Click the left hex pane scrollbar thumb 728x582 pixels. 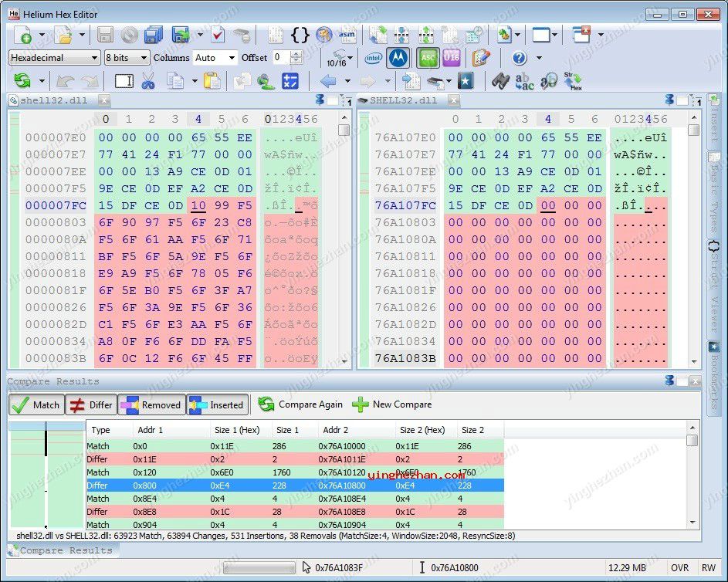(344, 130)
